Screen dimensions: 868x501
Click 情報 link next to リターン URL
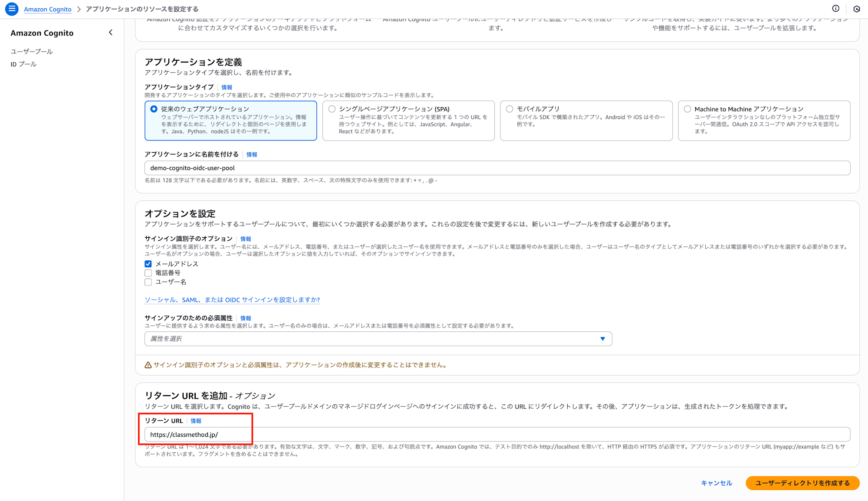(x=196, y=421)
